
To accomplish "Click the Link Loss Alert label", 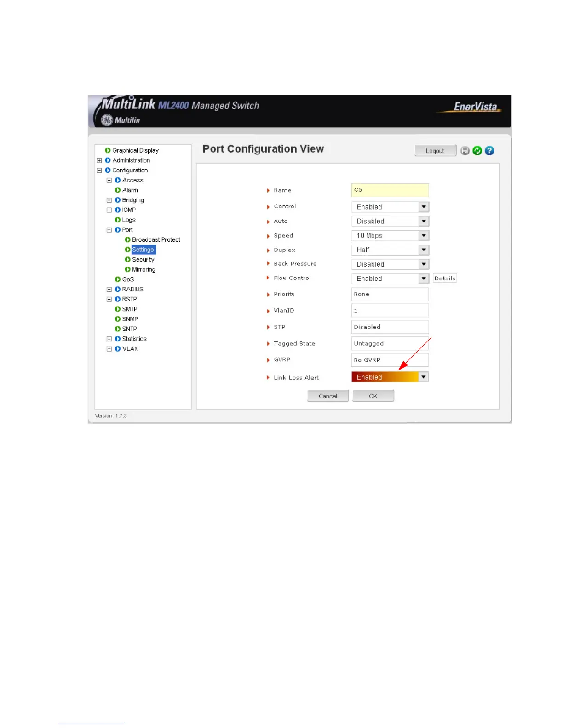I will tap(296, 378).
